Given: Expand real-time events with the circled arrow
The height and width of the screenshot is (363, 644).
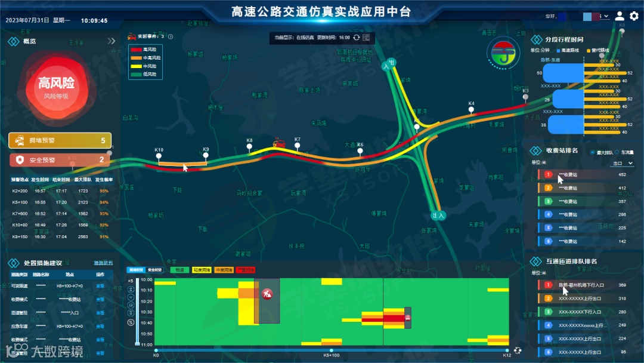Looking at the screenshot, I should [171, 36].
